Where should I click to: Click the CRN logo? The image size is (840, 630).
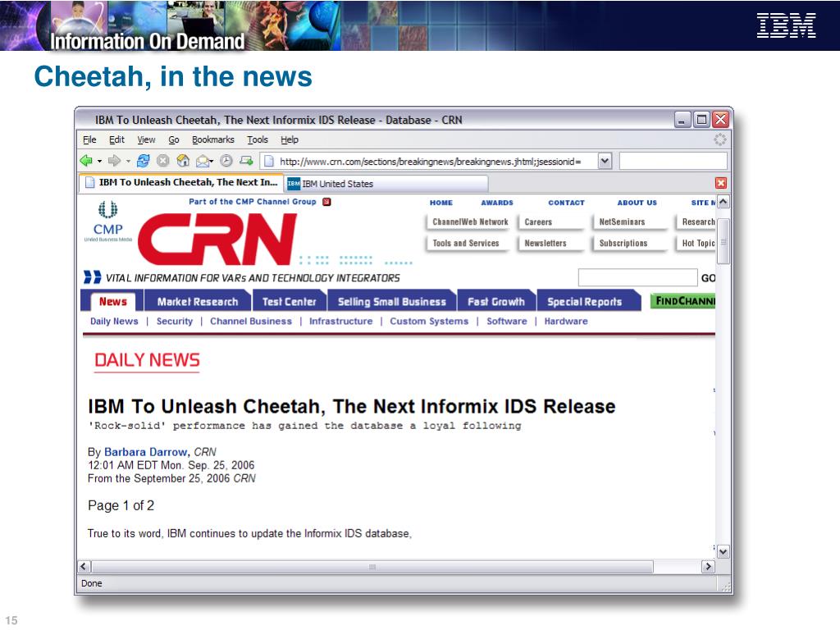click(x=217, y=239)
